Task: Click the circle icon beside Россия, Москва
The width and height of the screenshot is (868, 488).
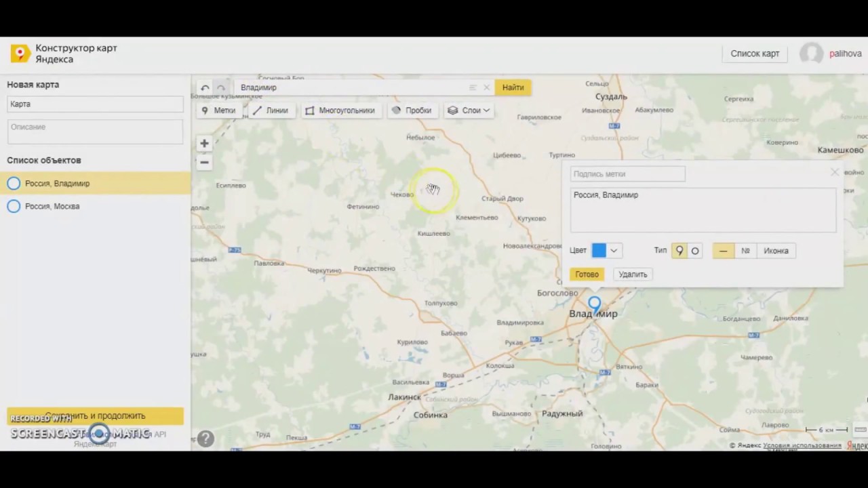Action: click(14, 206)
